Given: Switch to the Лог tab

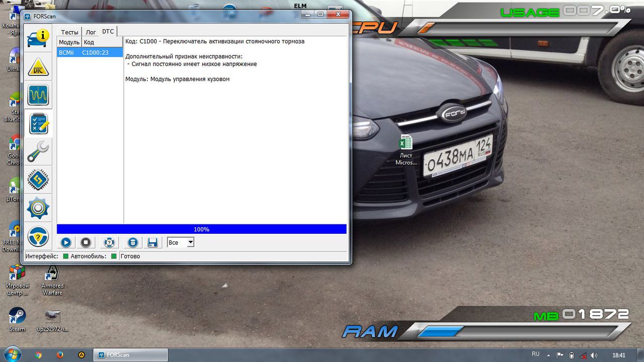Looking at the screenshot, I should pos(91,32).
